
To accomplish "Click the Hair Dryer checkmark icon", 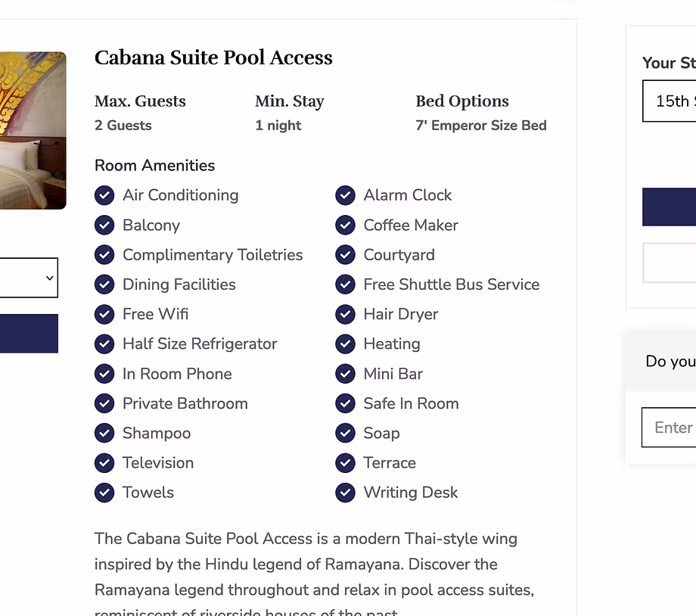I will (345, 314).
